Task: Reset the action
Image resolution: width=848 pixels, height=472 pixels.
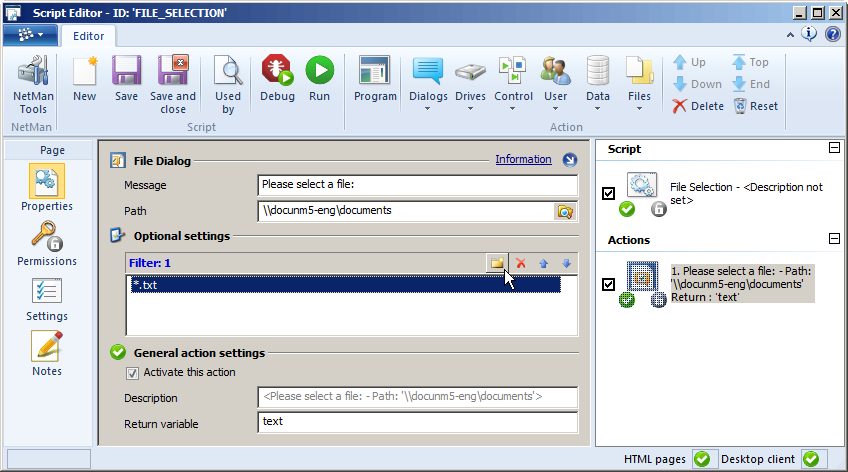Action: tap(756, 106)
